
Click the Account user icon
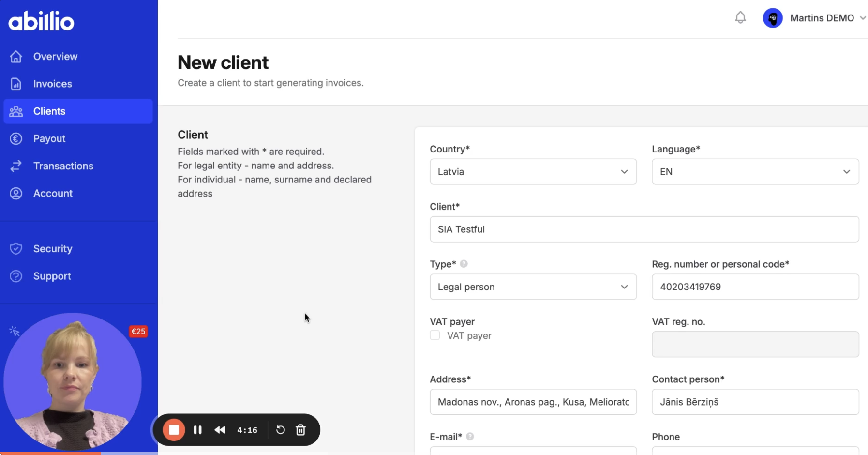16,194
